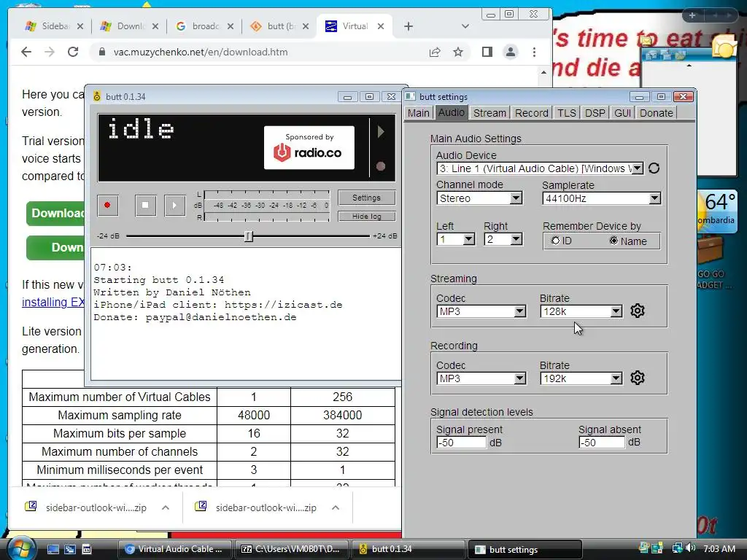The width and height of the screenshot is (747, 560).
Task: Open first sidebar-outlook zip download item
Action: tap(96, 507)
